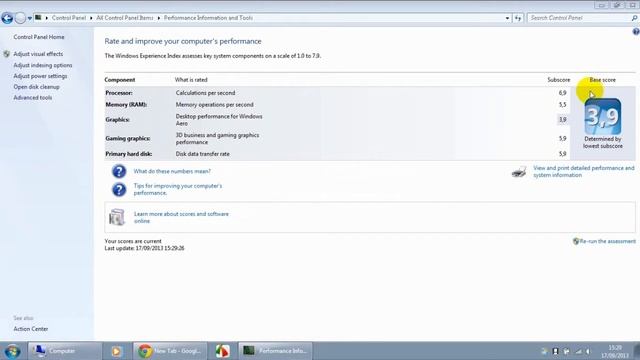Click the volume speaker tray icon

(x=588, y=351)
